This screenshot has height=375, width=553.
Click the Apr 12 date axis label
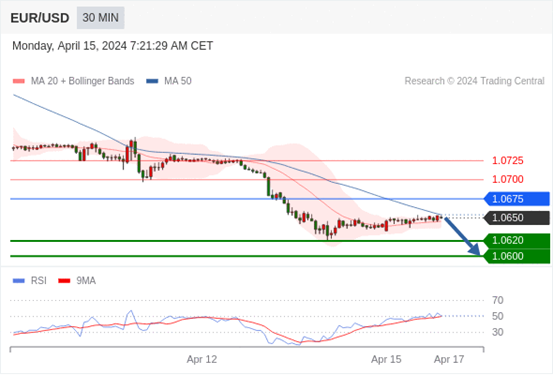pyautogui.click(x=202, y=359)
